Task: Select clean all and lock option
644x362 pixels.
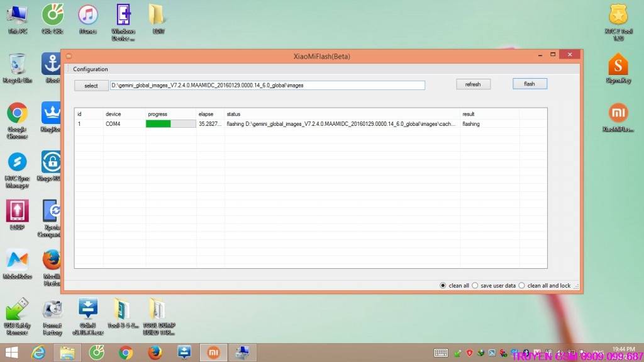Action: click(521, 285)
